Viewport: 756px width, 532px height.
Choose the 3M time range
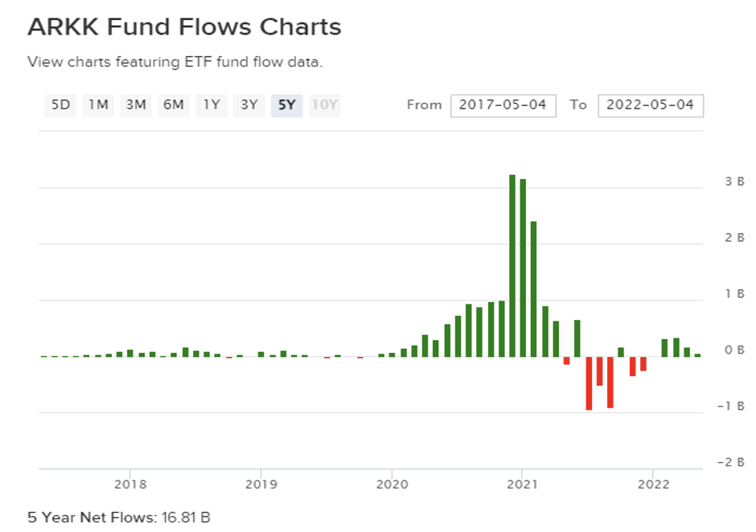click(135, 104)
